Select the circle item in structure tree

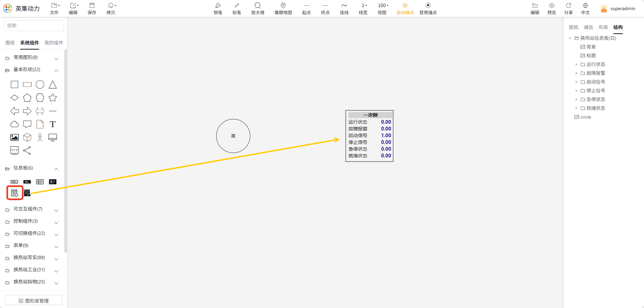click(583, 117)
